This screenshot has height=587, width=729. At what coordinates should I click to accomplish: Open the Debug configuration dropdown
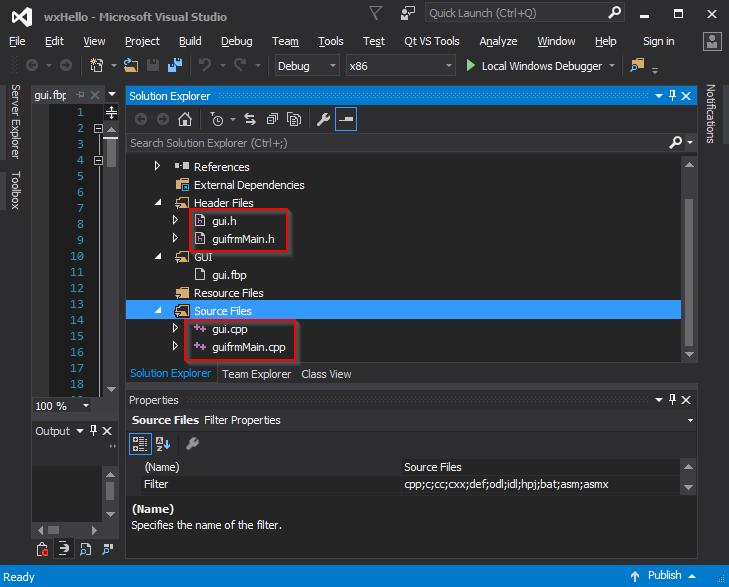[307, 66]
